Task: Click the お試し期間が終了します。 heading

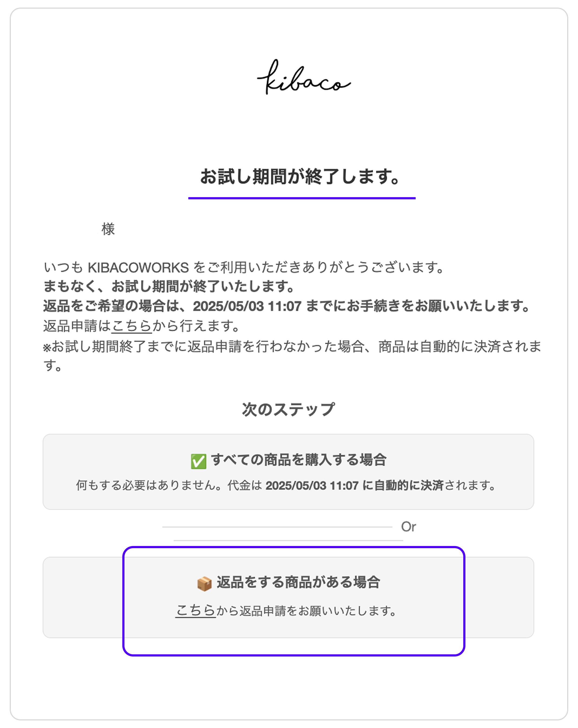Action: click(x=301, y=177)
